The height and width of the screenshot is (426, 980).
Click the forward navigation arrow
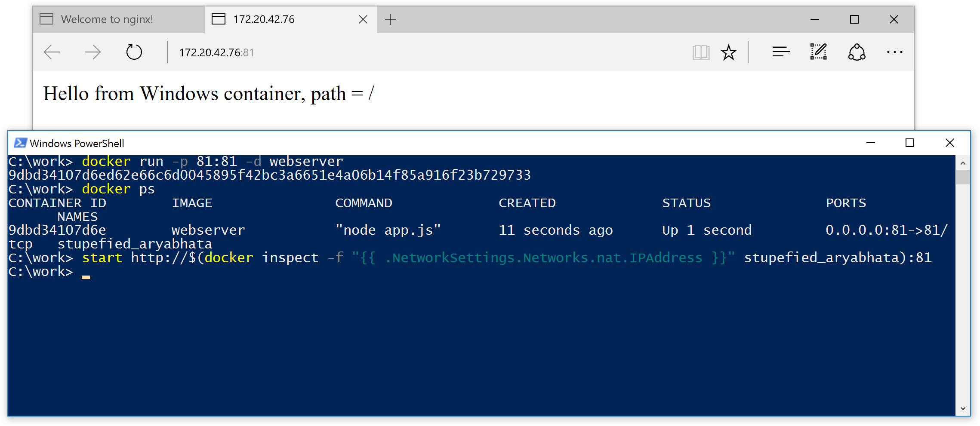coord(92,52)
